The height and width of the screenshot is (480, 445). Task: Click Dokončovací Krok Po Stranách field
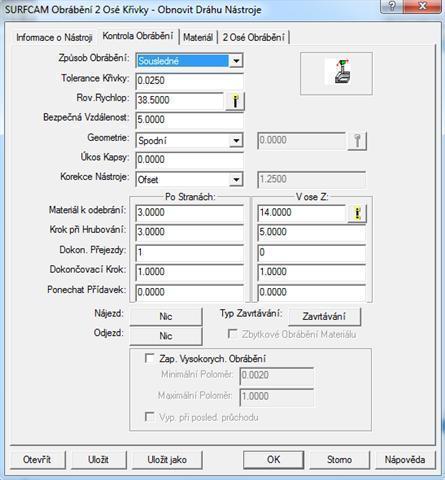pos(189,272)
